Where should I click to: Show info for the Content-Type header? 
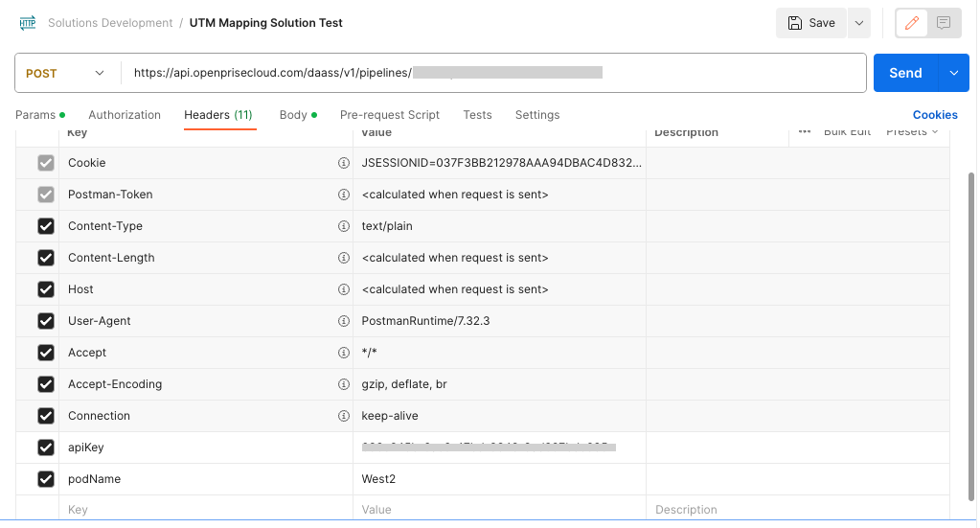click(344, 226)
